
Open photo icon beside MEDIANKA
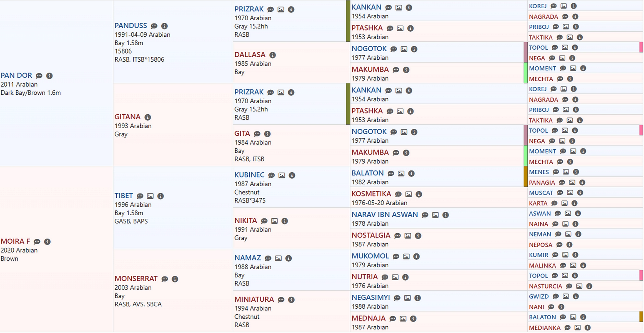(577, 328)
